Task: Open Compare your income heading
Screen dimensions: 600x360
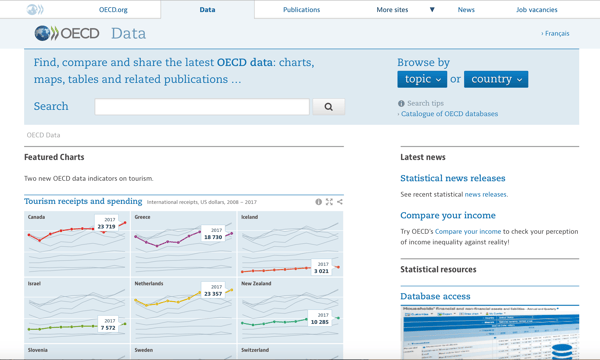Action: click(x=448, y=215)
